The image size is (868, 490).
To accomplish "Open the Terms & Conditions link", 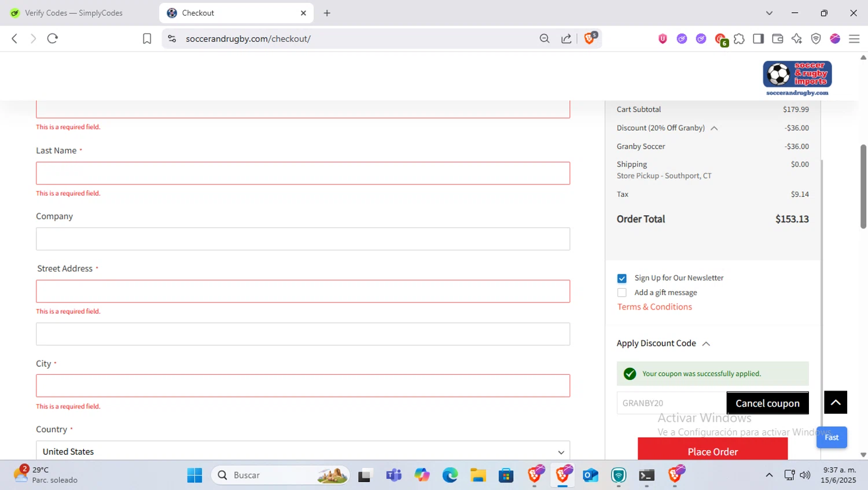I will pyautogui.click(x=654, y=307).
